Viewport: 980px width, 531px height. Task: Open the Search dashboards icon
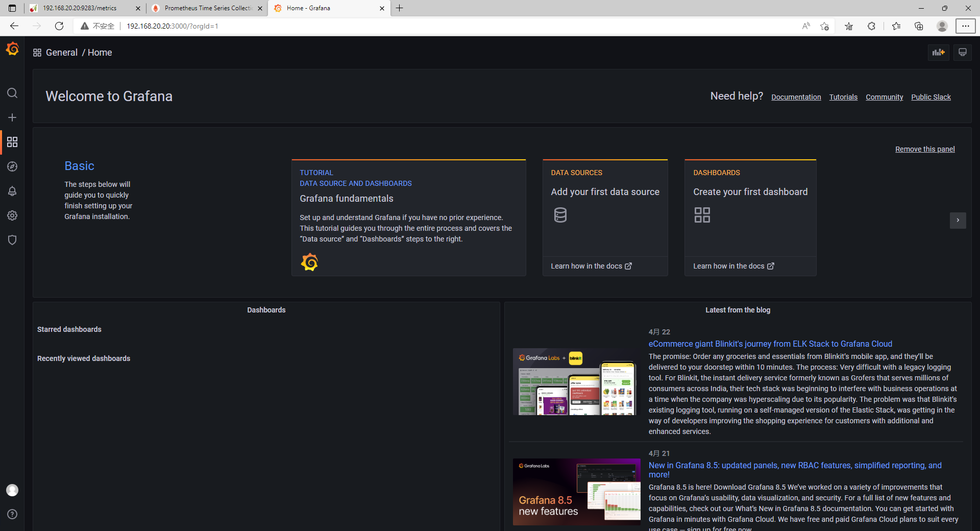(x=12, y=93)
